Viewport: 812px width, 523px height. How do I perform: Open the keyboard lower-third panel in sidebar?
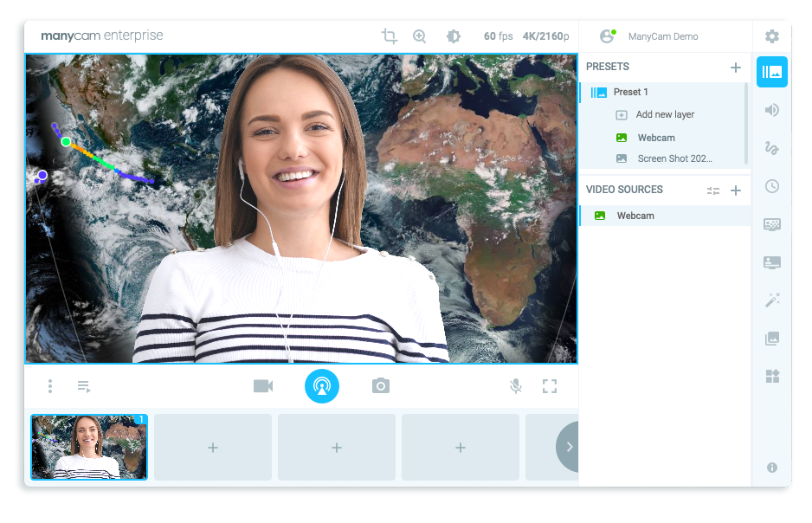[771, 224]
